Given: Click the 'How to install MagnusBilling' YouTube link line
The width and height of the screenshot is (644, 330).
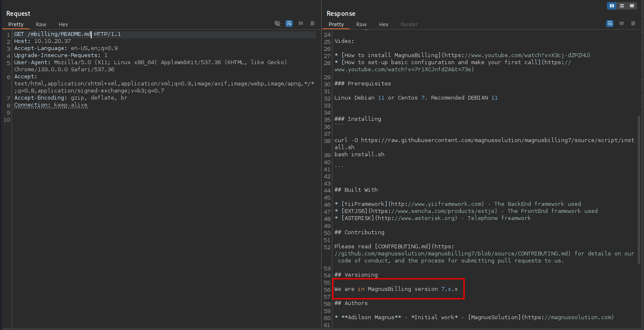Looking at the screenshot, I should point(462,55).
